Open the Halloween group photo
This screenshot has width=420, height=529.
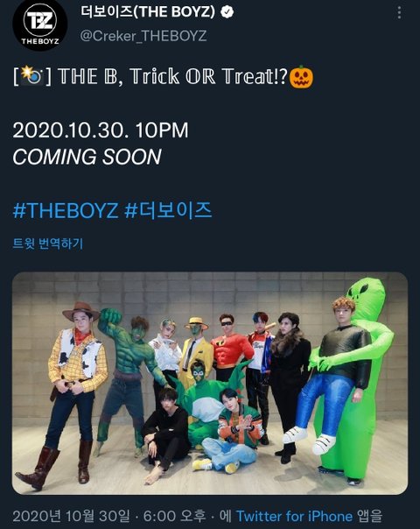coord(210,384)
